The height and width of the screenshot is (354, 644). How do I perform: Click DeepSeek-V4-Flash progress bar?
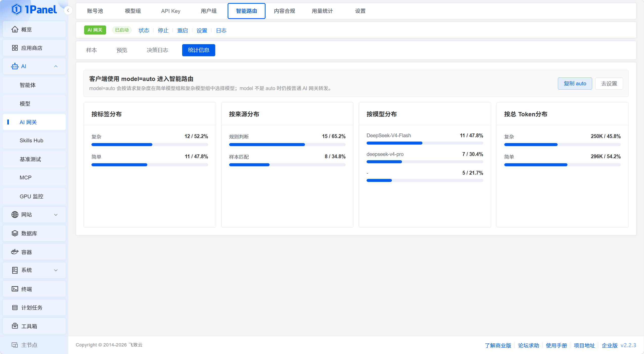(425, 143)
